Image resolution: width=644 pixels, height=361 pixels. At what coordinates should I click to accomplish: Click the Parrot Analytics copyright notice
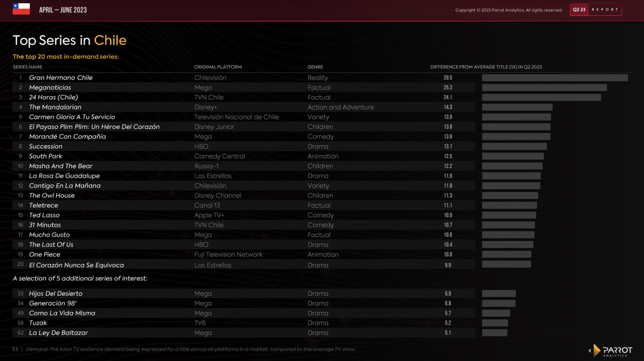(x=508, y=10)
